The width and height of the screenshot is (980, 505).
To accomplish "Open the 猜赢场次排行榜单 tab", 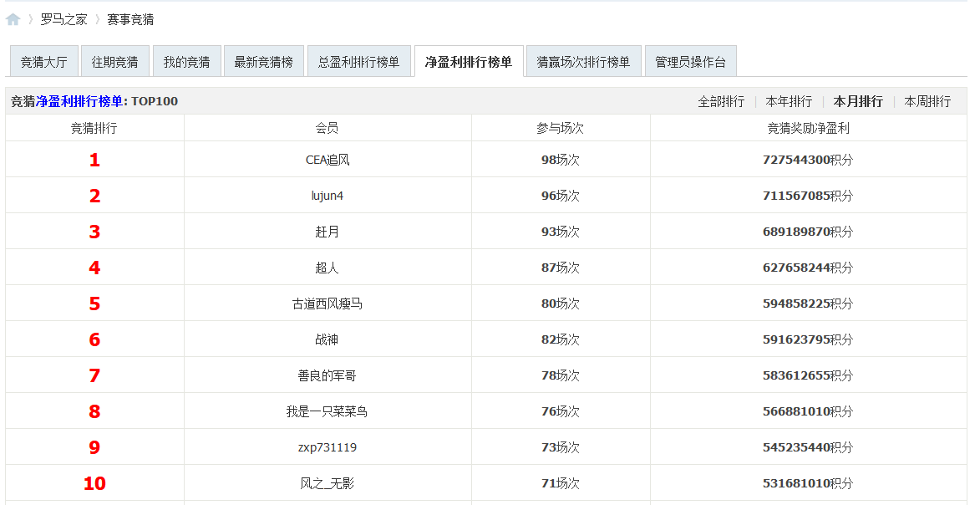I will pyautogui.click(x=585, y=60).
